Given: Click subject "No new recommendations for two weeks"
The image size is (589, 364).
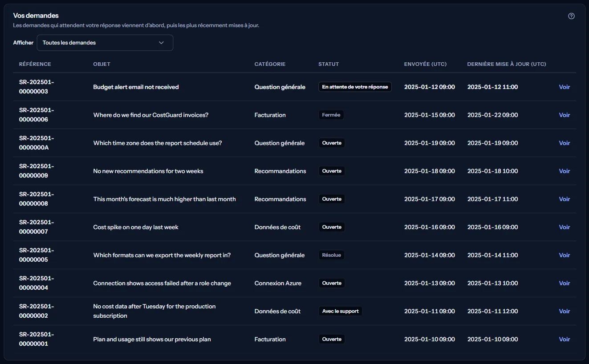Looking at the screenshot, I should (x=148, y=171).
